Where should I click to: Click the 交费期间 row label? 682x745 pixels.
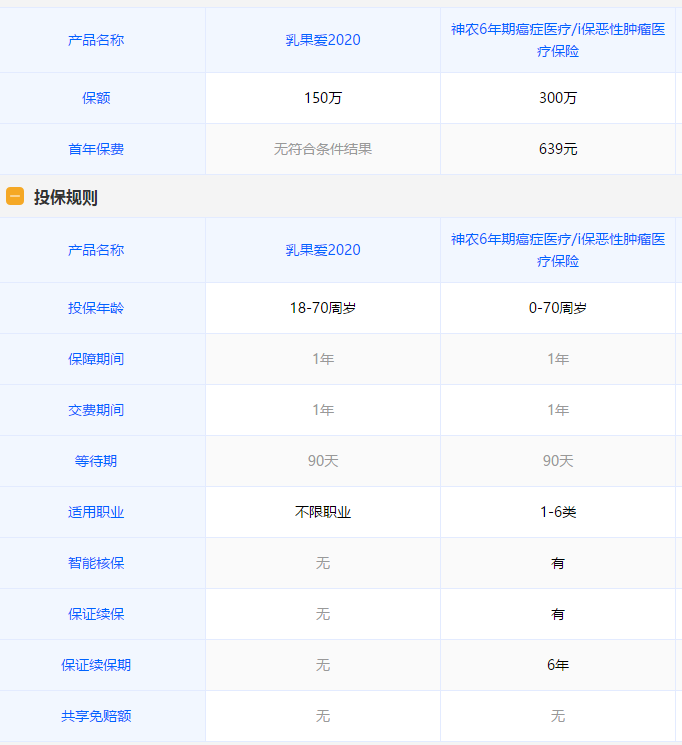click(96, 410)
